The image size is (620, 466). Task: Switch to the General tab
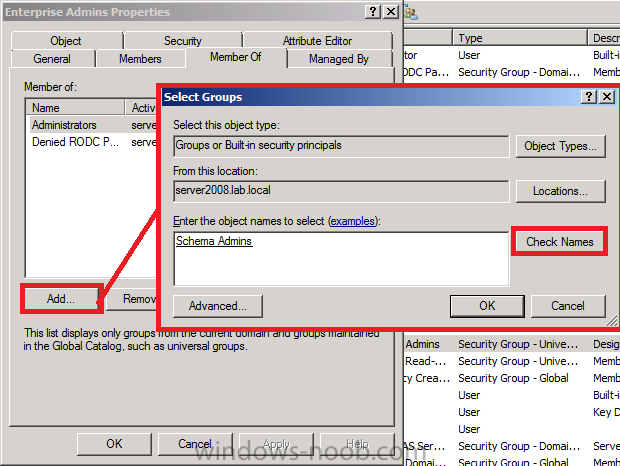(53, 58)
